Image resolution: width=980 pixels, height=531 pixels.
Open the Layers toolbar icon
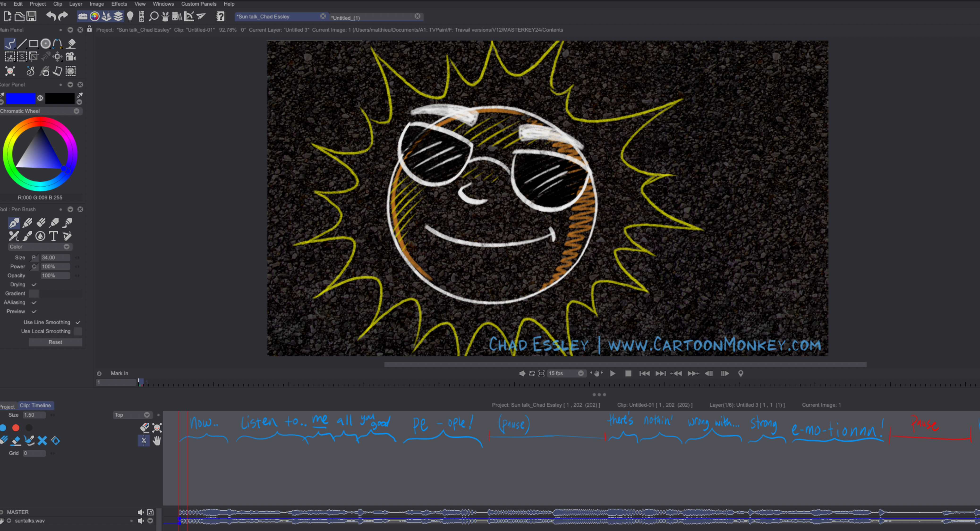click(118, 16)
